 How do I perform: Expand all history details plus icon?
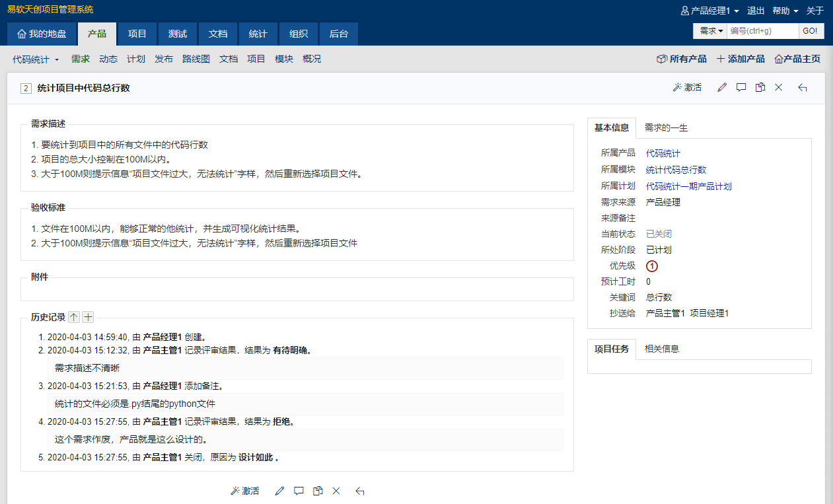(x=88, y=317)
